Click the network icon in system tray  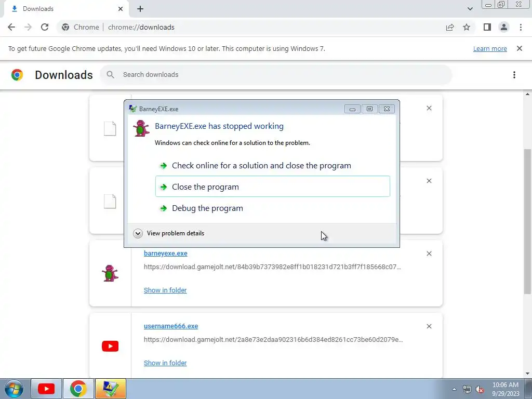click(467, 390)
